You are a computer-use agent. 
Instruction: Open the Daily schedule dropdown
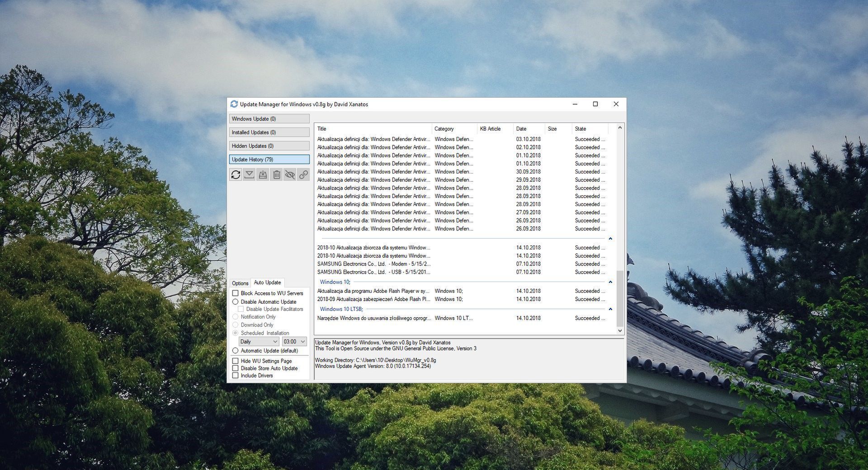click(259, 341)
